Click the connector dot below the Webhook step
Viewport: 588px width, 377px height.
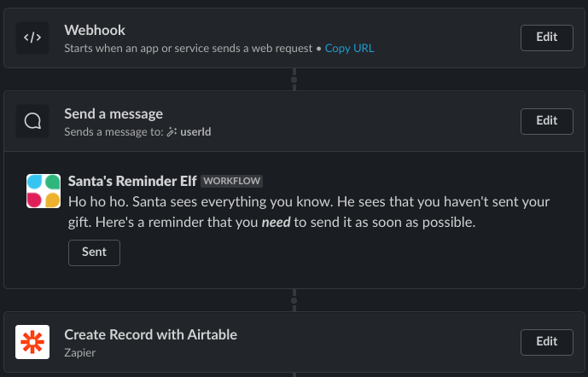294,78
